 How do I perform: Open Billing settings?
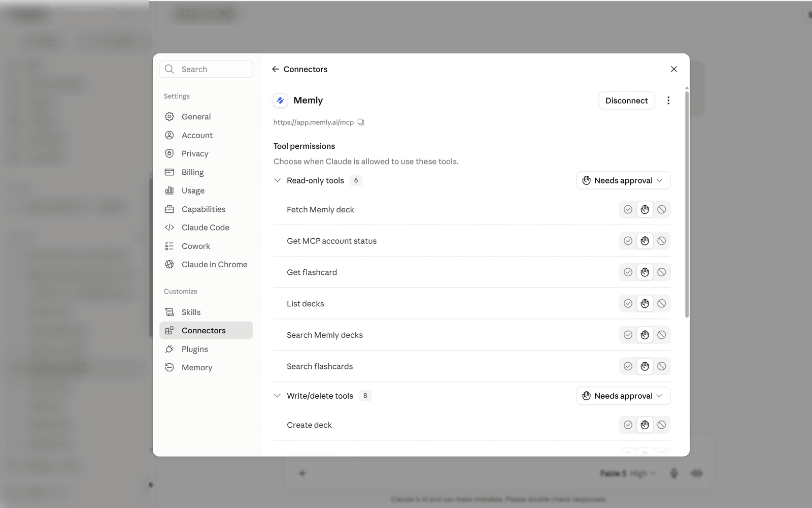coord(206,172)
